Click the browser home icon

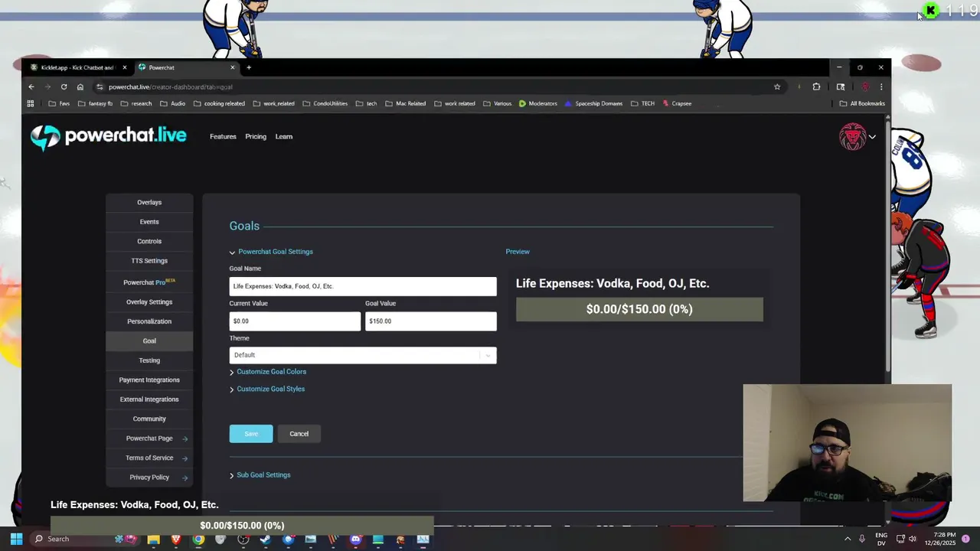pyautogui.click(x=80, y=86)
